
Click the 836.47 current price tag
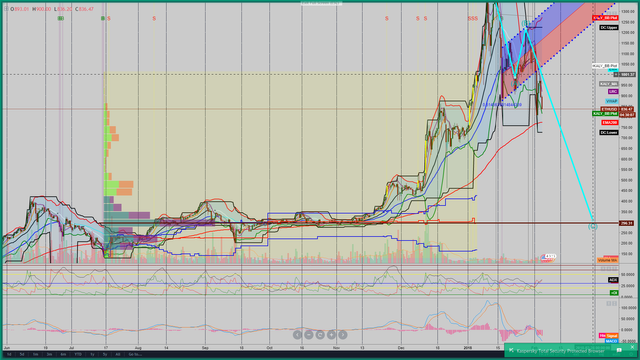(626, 109)
